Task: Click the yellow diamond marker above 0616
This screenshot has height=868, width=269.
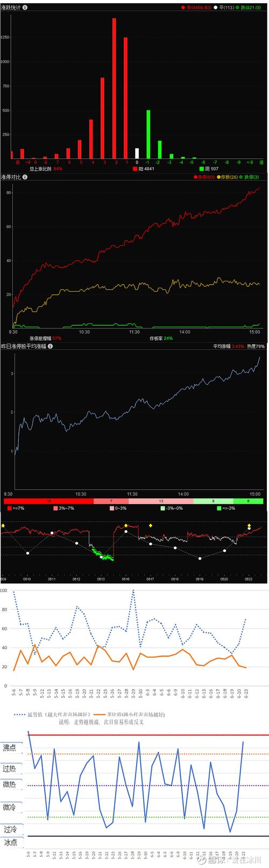Action: pos(126,525)
